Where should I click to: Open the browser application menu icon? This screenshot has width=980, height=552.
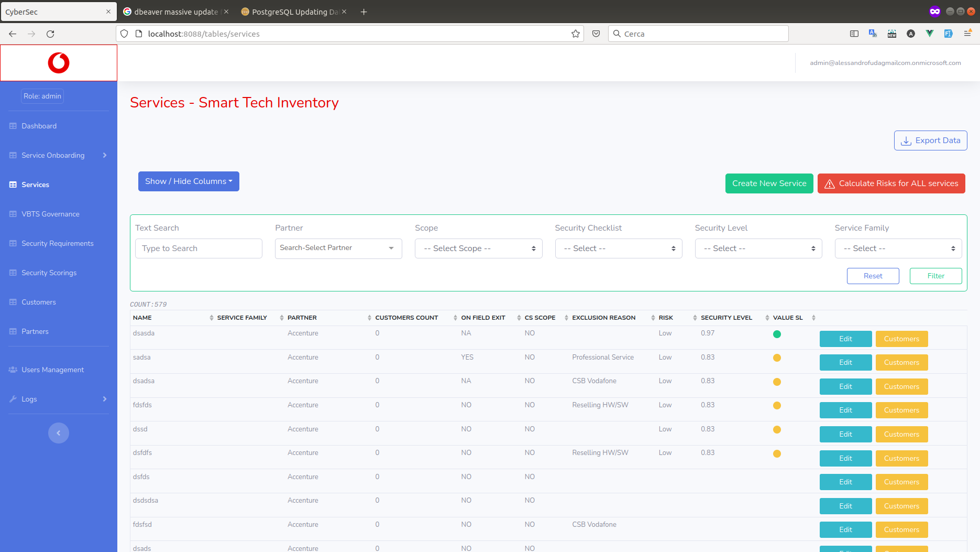pyautogui.click(x=967, y=34)
